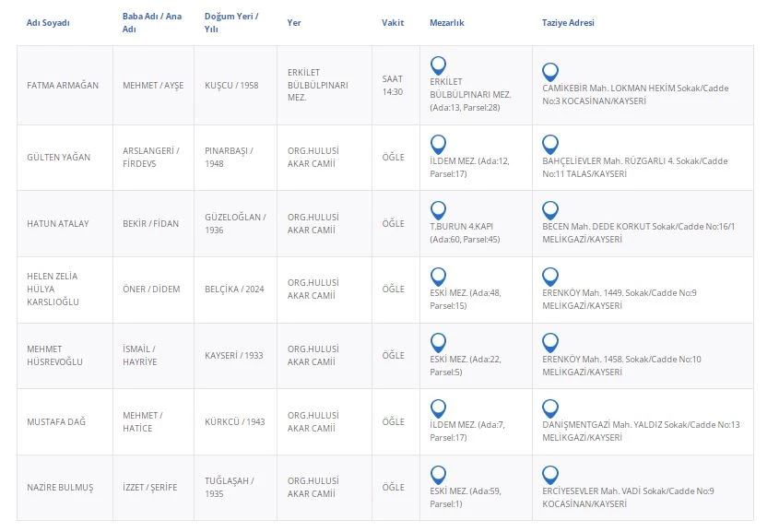Image resolution: width=779 pixels, height=532 pixels.
Task: Click T.Burun 4.Kapı cemetery map pin
Action: tap(438, 210)
